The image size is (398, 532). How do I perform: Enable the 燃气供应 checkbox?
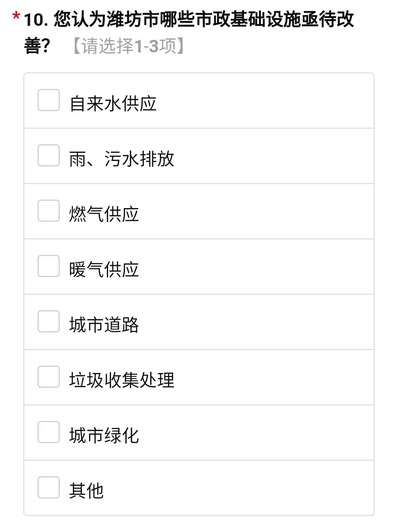click(49, 211)
